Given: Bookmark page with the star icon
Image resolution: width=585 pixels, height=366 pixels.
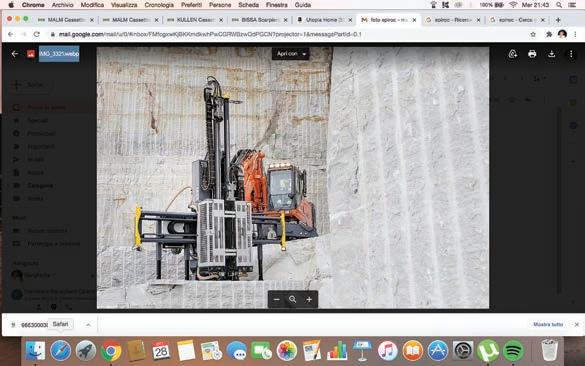Looking at the screenshot, I should tap(533, 34).
